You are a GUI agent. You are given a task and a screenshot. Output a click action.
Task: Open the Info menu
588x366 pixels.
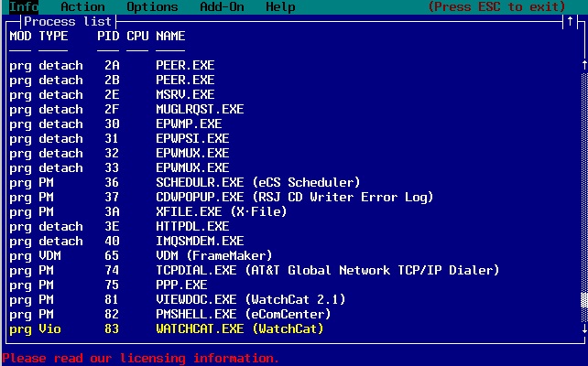click(x=23, y=6)
